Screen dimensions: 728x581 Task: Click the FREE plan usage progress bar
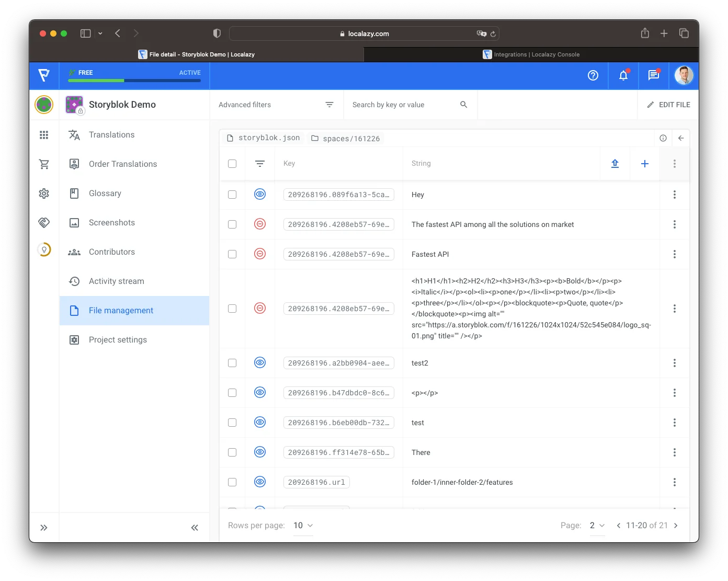pos(134,81)
